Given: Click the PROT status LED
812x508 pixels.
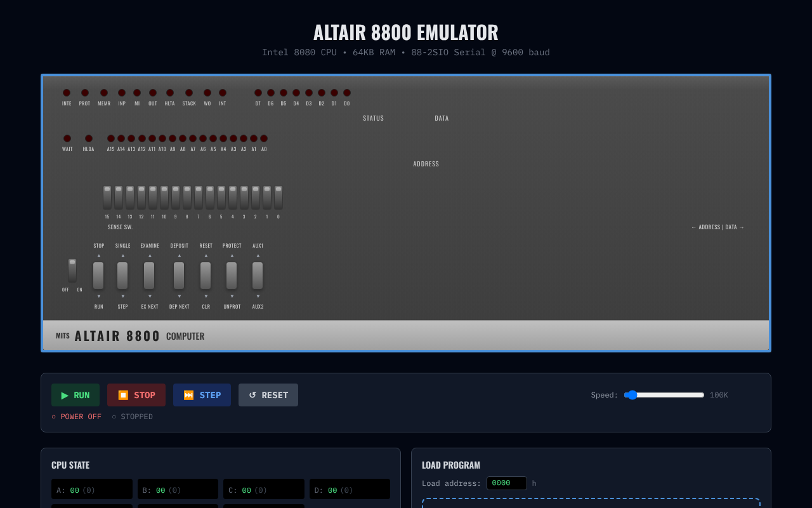Looking at the screenshot, I should (x=85, y=93).
